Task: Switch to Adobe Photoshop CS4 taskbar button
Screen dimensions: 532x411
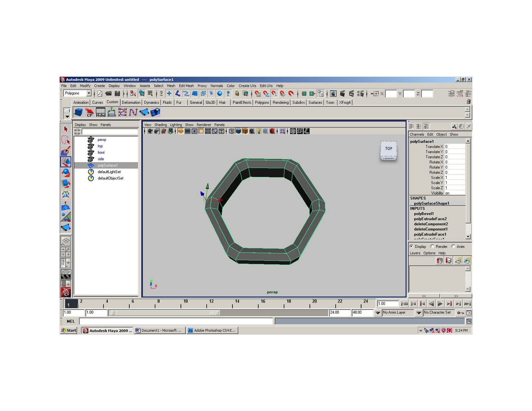Action: click(x=212, y=331)
